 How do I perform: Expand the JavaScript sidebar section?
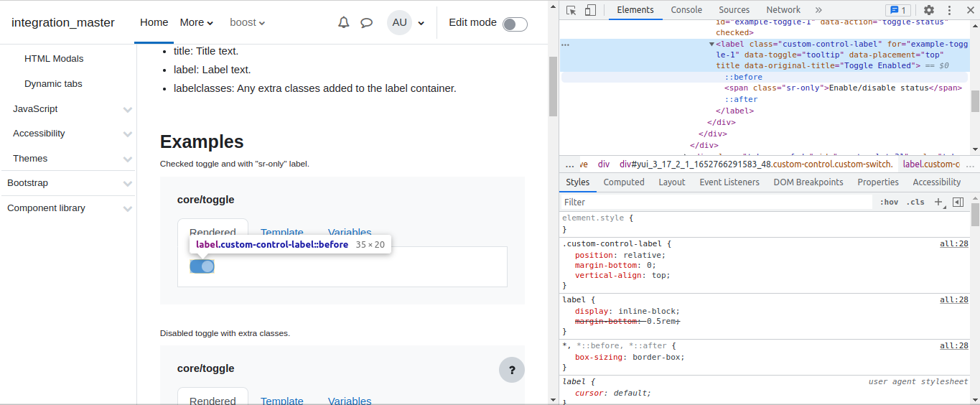point(128,110)
